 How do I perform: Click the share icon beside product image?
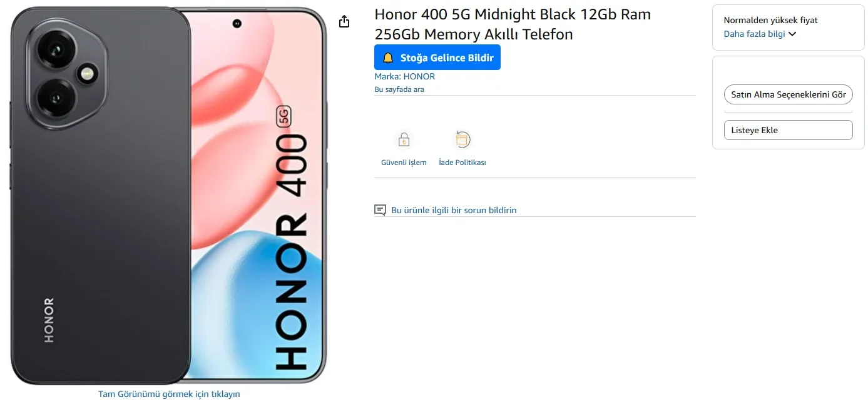click(x=344, y=22)
